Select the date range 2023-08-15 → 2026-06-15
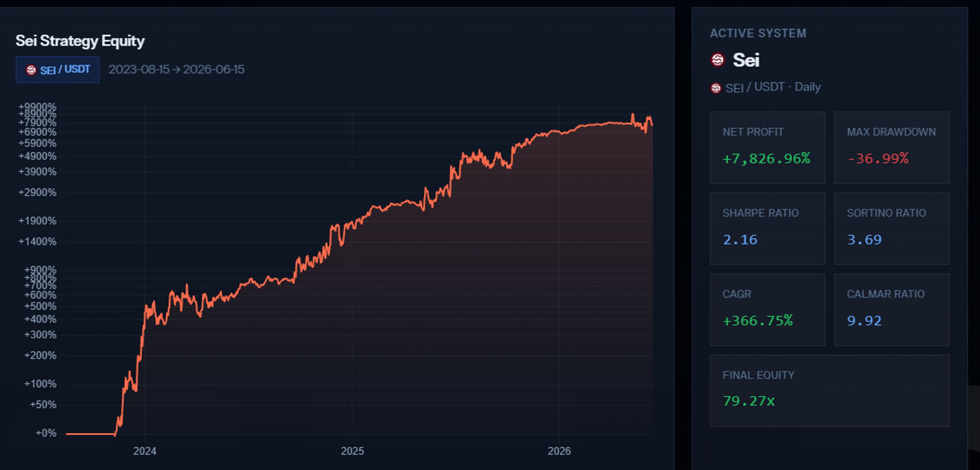980x470 pixels. tap(176, 70)
